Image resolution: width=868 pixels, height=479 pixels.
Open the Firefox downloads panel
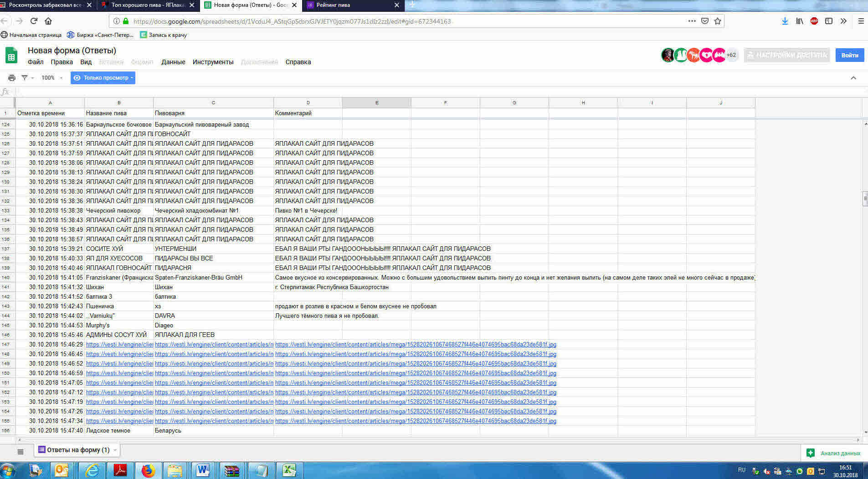785,21
